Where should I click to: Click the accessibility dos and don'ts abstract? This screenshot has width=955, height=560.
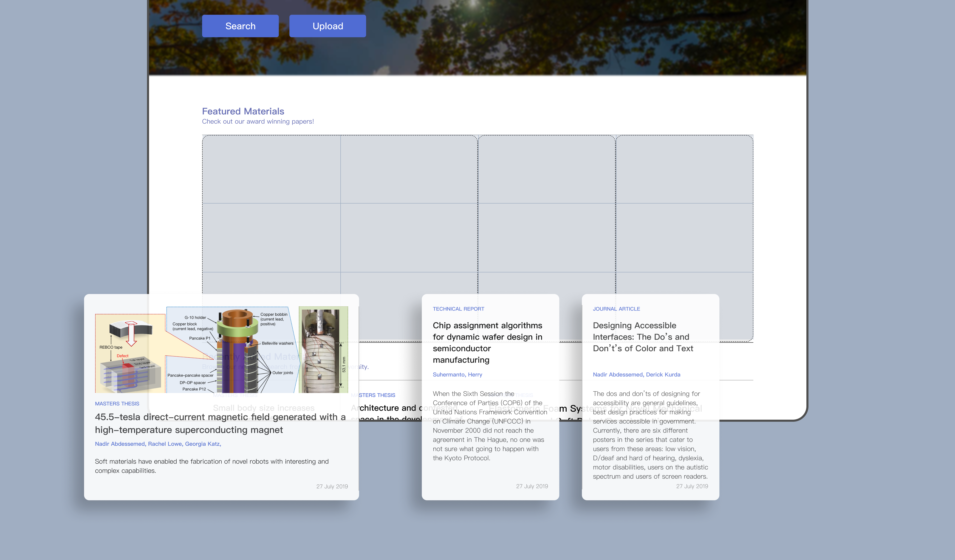(650, 435)
